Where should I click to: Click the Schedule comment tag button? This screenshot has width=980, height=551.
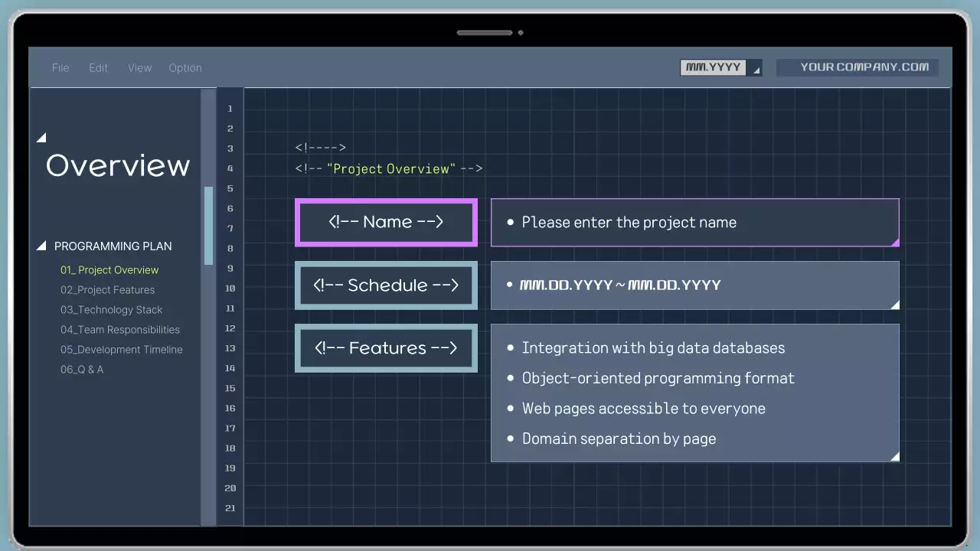tap(386, 285)
